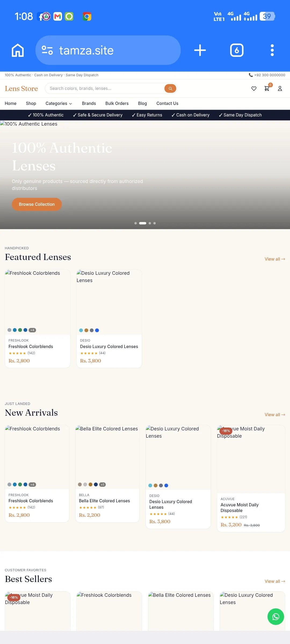The height and width of the screenshot is (644, 290).
Task: Select the first hero carousel dot
Action: [136, 223]
